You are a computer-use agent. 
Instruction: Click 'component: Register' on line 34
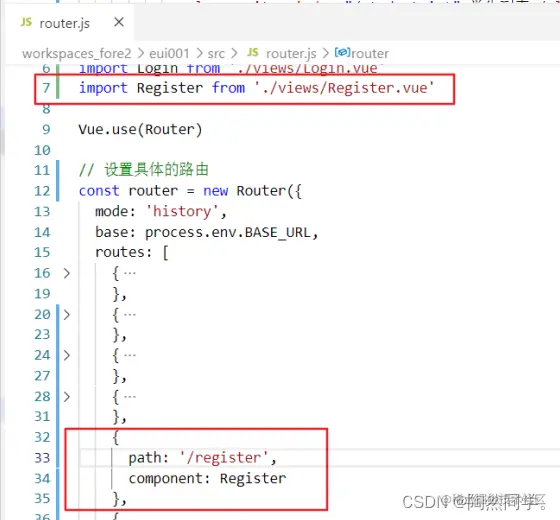pos(208,479)
